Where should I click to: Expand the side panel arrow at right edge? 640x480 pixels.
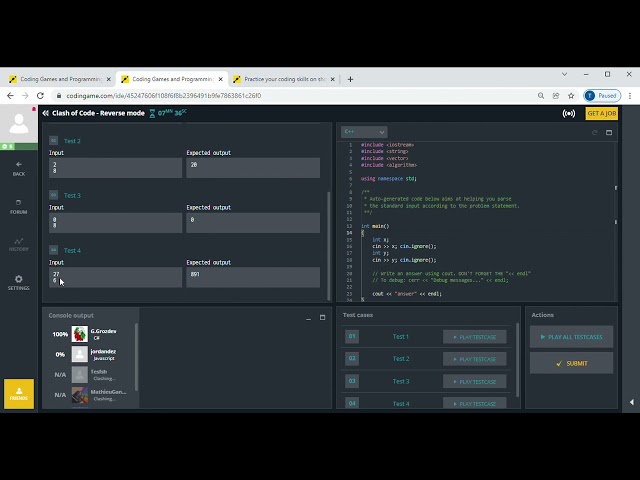631,402
